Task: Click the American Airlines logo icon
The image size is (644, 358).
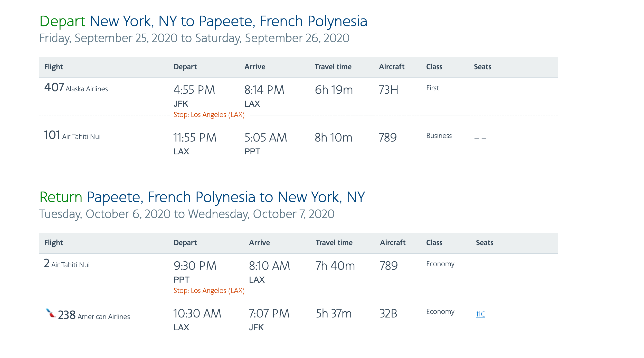Action: click(x=50, y=313)
